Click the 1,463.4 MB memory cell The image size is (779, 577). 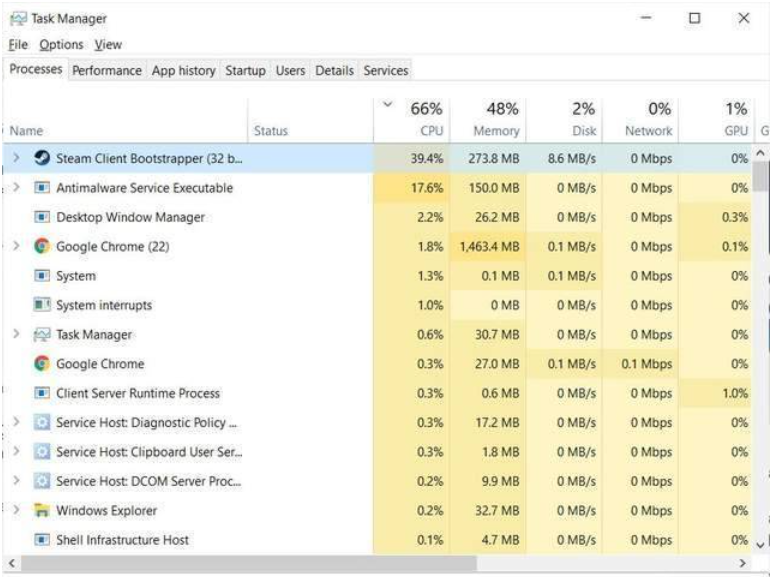[x=488, y=247]
